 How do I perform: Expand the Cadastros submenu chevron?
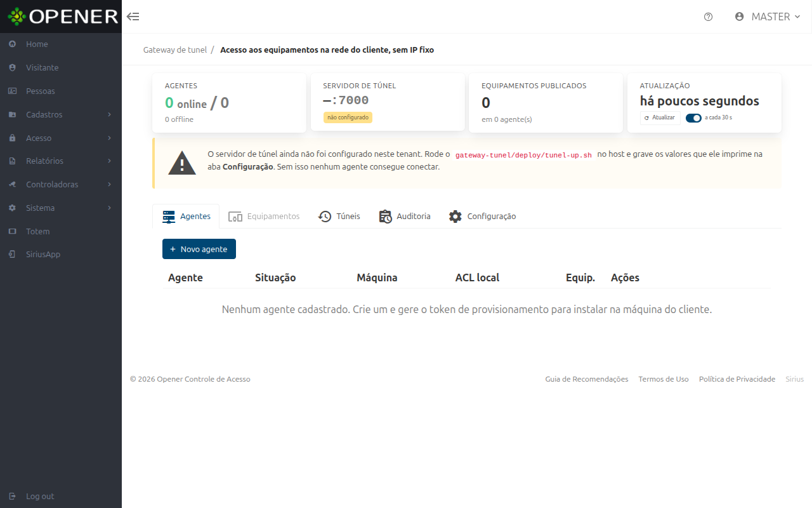click(109, 114)
